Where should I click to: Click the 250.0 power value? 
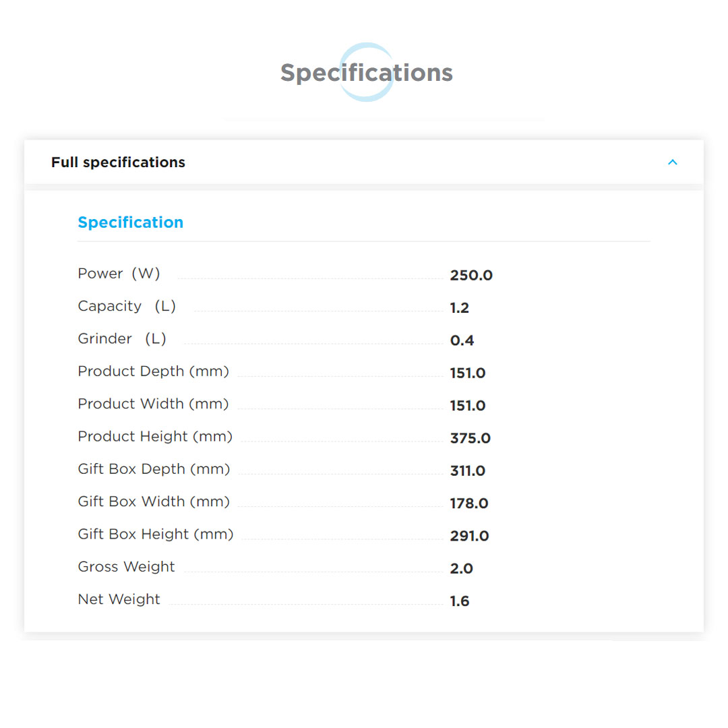471,275
